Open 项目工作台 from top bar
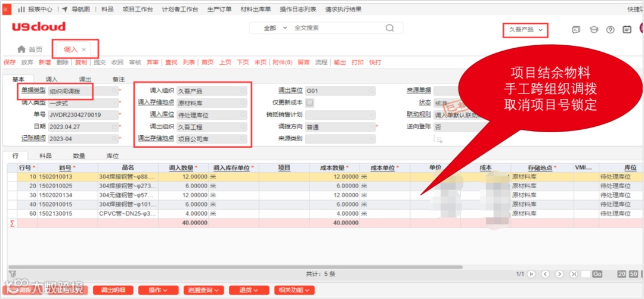 138,9
